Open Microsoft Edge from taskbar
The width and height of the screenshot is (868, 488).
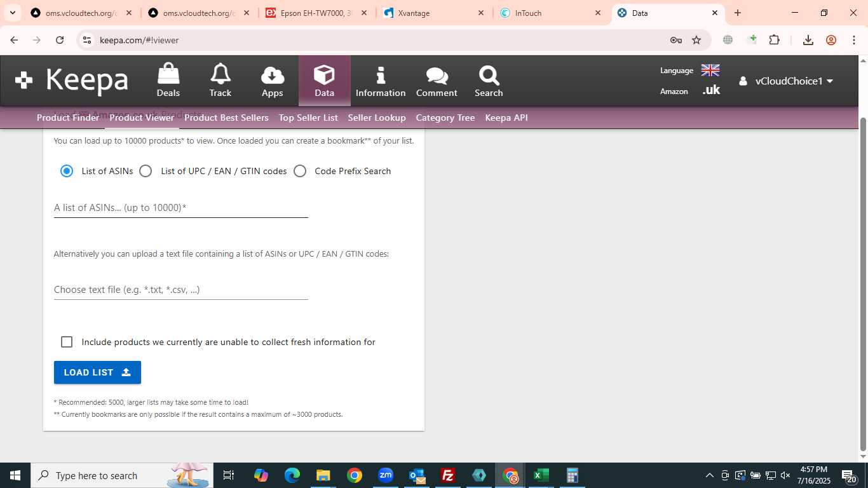[x=292, y=475]
